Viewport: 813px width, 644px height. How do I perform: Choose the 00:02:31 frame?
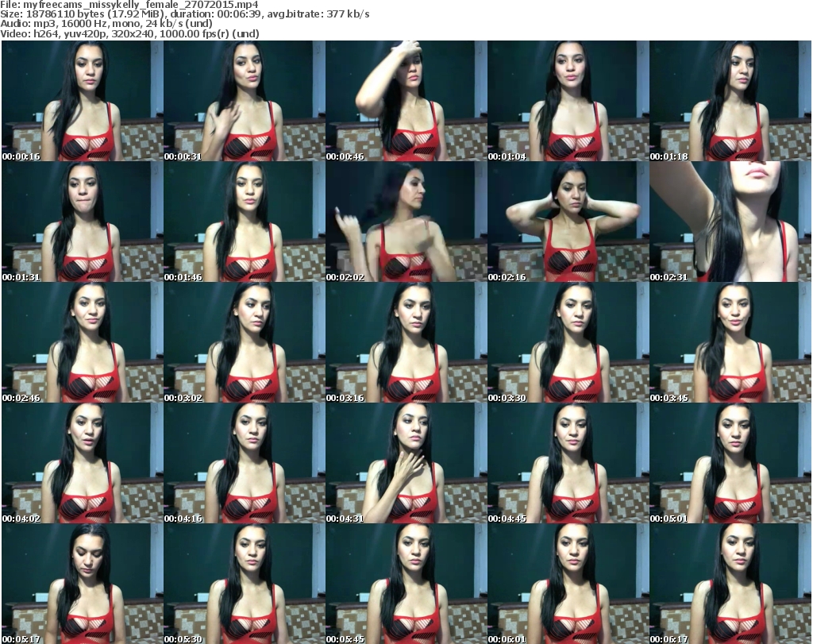pyautogui.click(x=730, y=222)
